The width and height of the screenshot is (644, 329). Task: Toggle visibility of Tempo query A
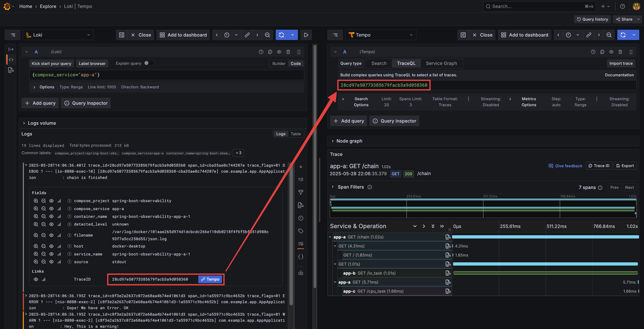(x=611, y=52)
